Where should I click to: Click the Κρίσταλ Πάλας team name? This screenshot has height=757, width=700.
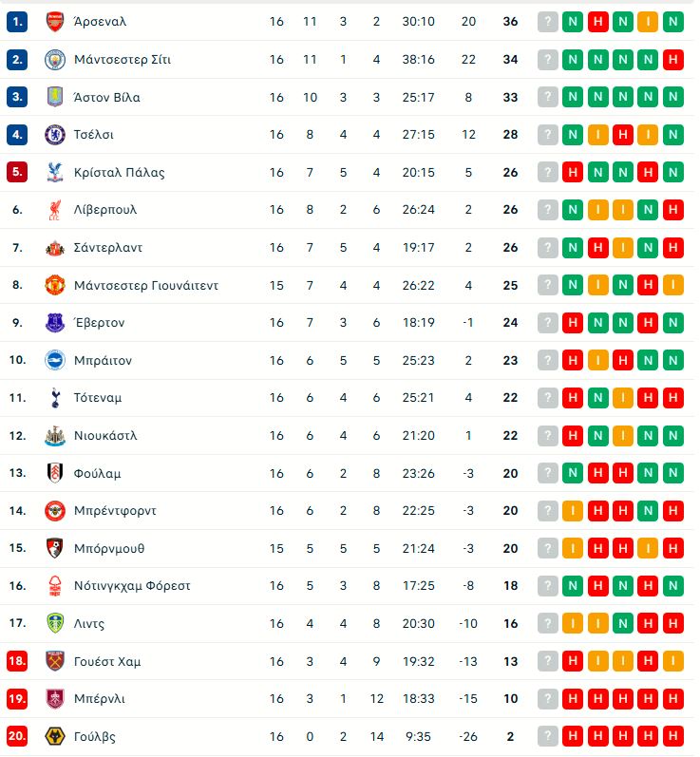click(119, 172)
